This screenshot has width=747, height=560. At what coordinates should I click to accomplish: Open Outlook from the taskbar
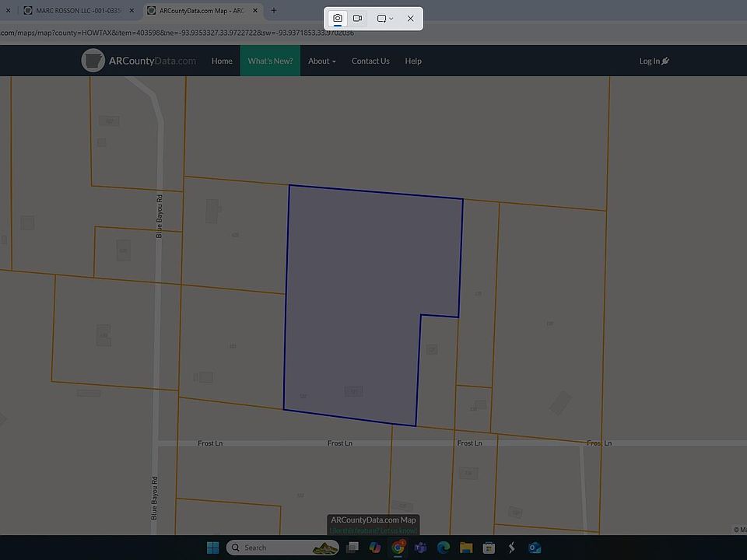[535, 548]
